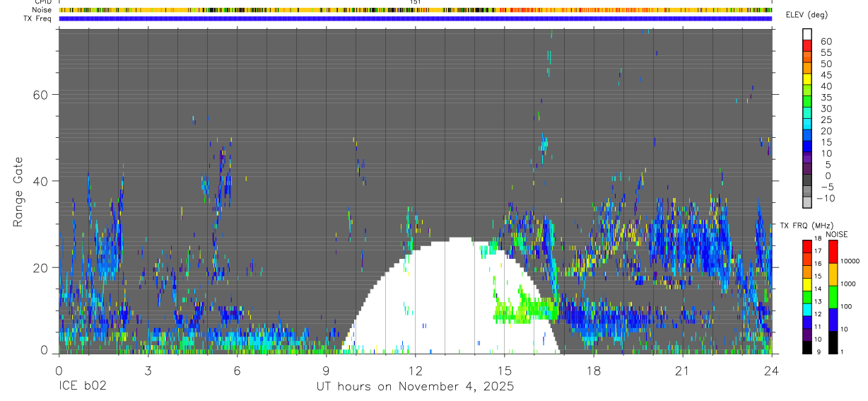Click the 30 label on ELEV colorbar
This screenshot has height=401, width=868.
click(826, 108)
